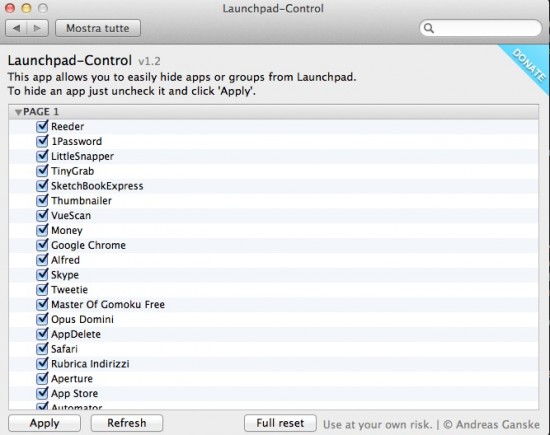Hide Google Chrome from Launchpad

click(42, 245)
